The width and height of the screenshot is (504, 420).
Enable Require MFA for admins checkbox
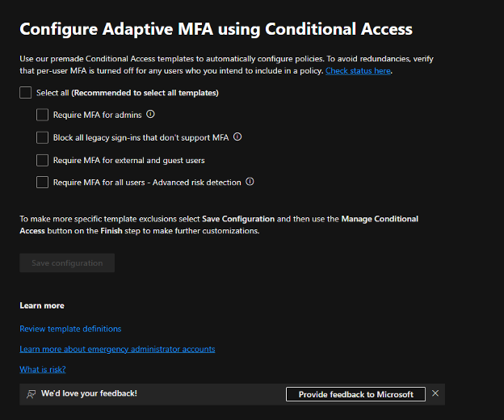(43, 115)
